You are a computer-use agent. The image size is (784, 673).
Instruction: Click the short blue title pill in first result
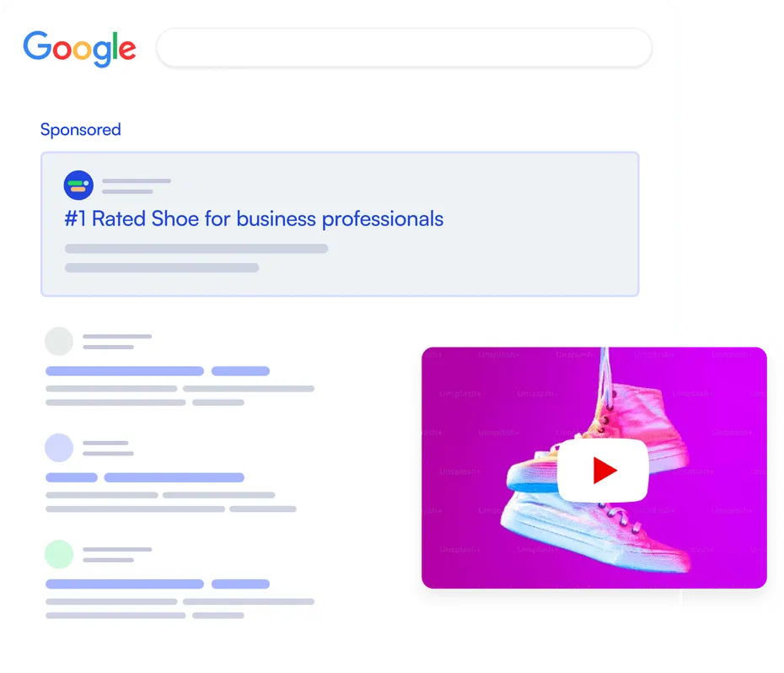pyautogui.click(x=240, y=371)
